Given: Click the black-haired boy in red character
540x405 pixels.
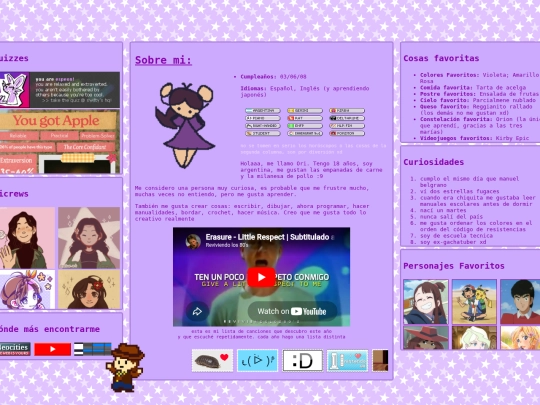Looking at the screenshot, I should (x=520, y=302).
